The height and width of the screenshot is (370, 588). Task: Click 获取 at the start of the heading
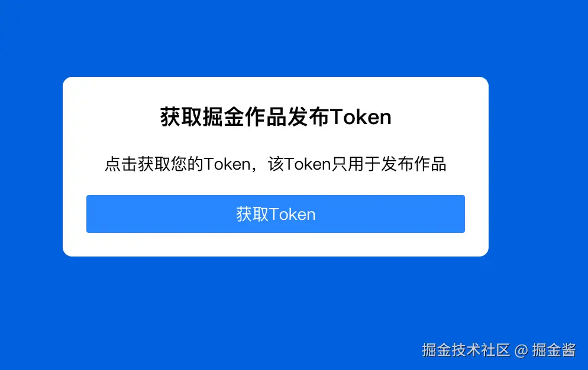click(181, 117)
